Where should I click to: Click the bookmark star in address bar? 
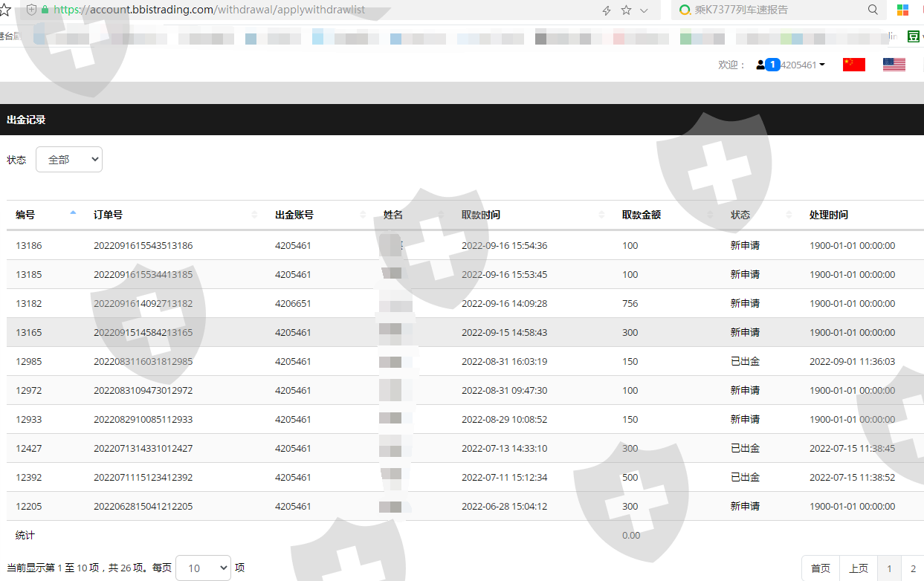[x=626, y=10]
